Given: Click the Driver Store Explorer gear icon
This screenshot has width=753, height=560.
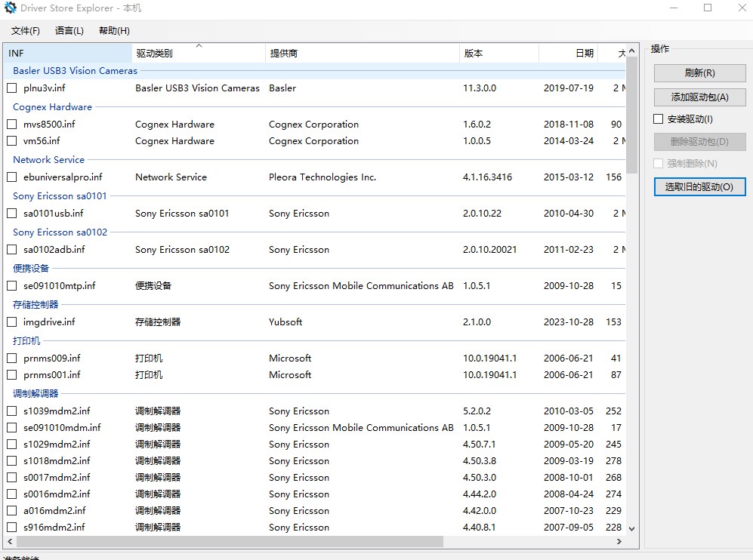Looking at the screenshot, I should [11, 8].
